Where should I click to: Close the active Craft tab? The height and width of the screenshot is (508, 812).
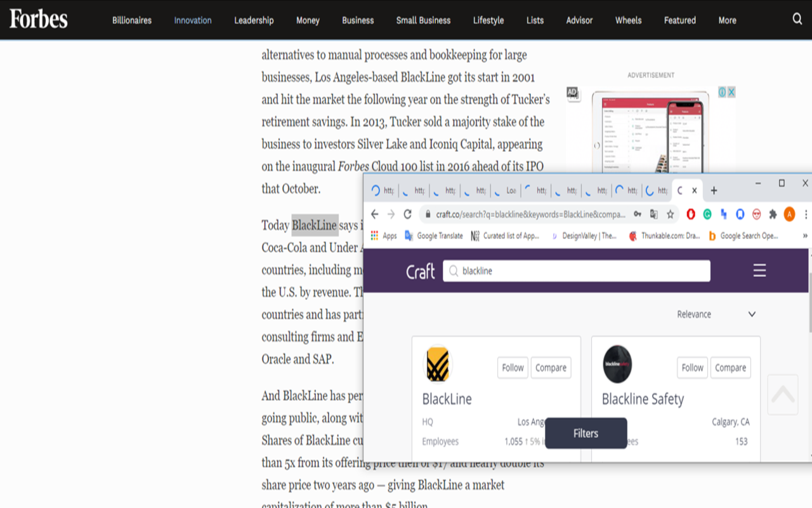[x=695, y=190]
